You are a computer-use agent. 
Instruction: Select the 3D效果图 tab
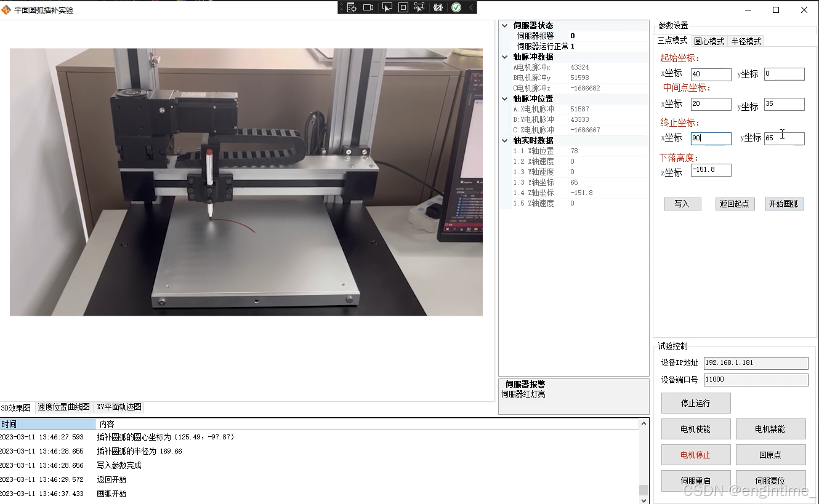(x=15, y=407)
